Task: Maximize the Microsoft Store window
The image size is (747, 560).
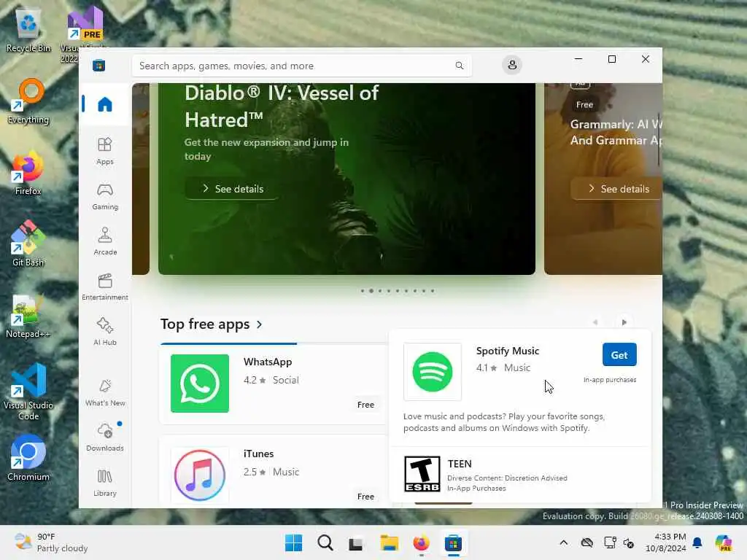Action: point(612,59)
